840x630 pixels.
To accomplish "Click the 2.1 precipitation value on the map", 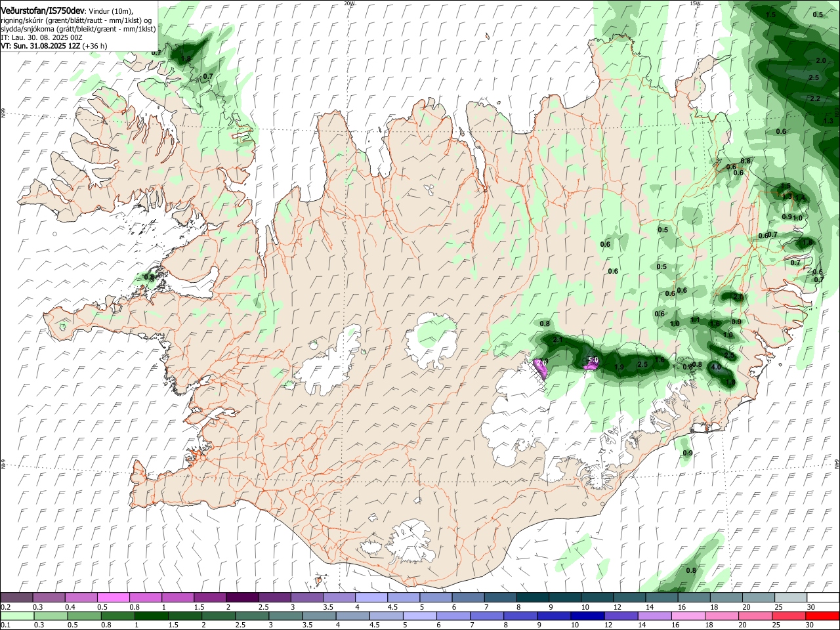I will pyautogui.click(x=558, y=340).
